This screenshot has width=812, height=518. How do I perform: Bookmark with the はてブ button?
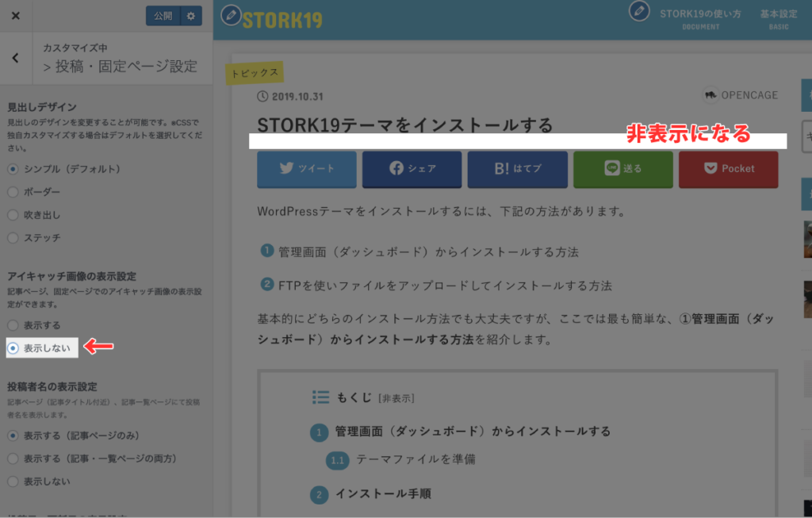click(x=517, y=169)
